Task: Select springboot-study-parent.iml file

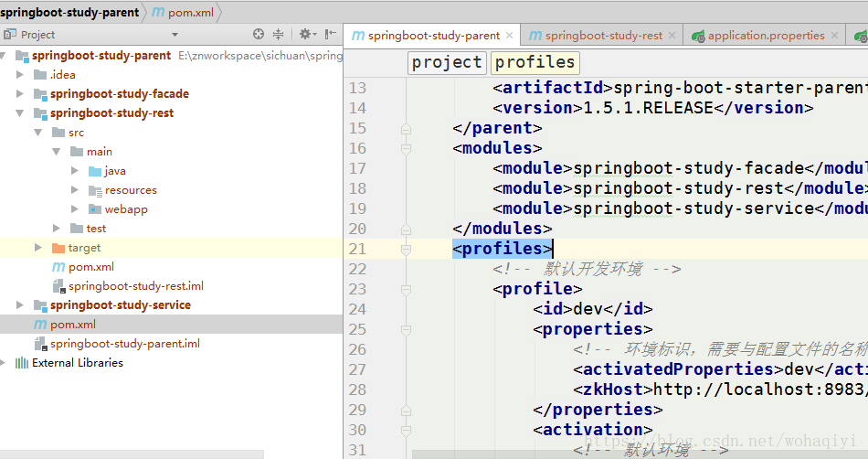Action: tap(125, 344)
